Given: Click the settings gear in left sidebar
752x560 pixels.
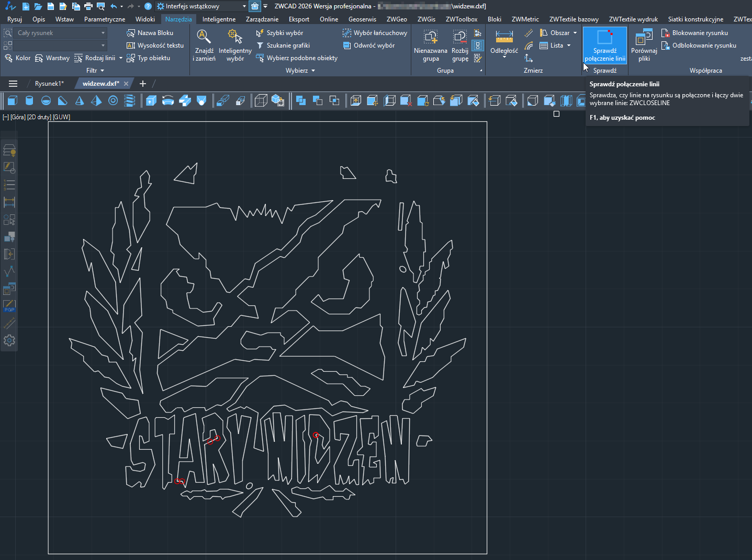Looking at the screenshot, I should click(x=9, y=340).
